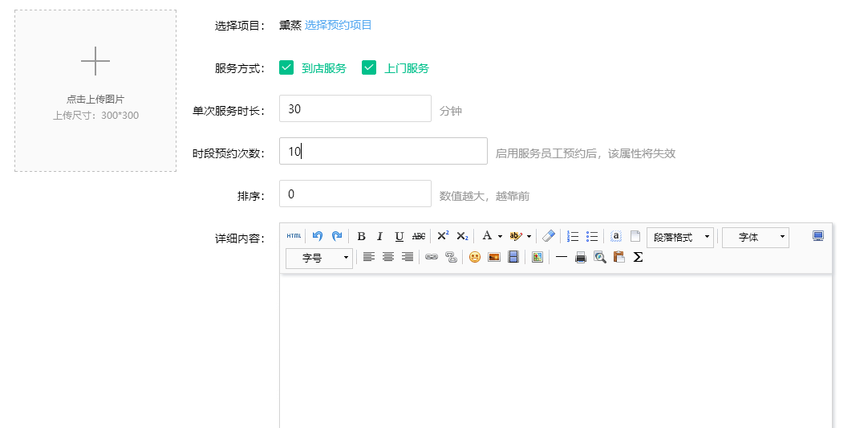The image size is (868, 428).
Task: Paste from clipboard icon
Action: coord(619,257)
